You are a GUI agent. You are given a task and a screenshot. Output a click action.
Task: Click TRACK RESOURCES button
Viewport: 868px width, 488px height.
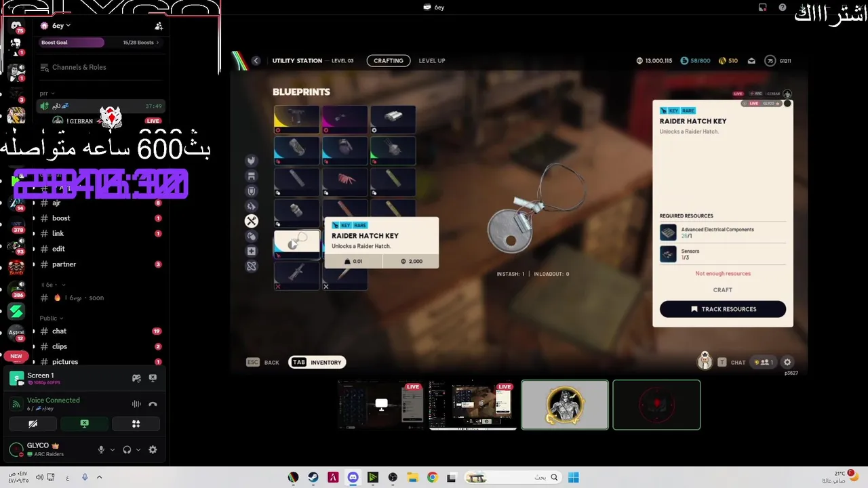(x=723, y=309)
